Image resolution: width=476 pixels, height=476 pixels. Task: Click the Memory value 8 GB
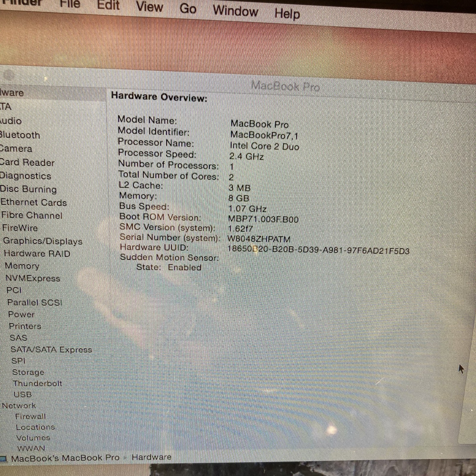239,198
